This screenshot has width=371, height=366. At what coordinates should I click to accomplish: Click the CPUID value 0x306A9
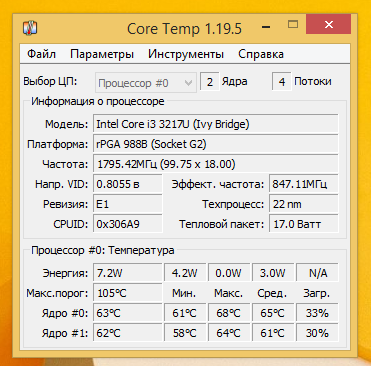[128, 224]
